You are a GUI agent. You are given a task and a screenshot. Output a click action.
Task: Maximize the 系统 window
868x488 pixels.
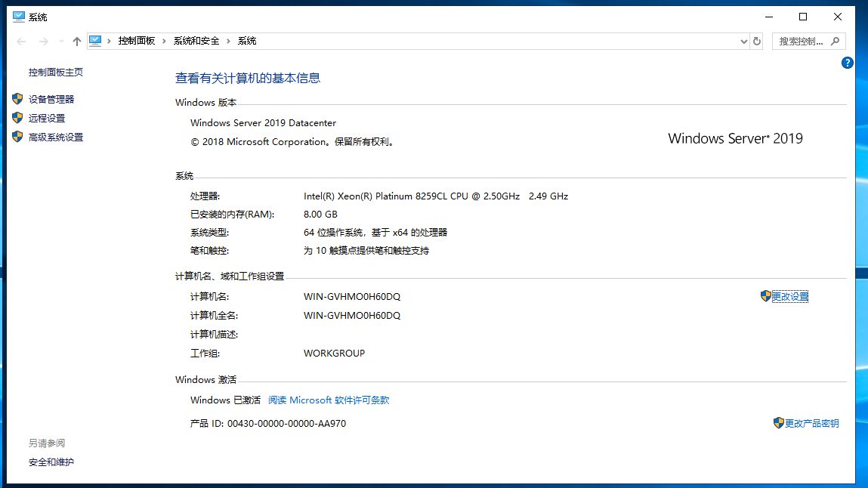[x=803, y=17]
